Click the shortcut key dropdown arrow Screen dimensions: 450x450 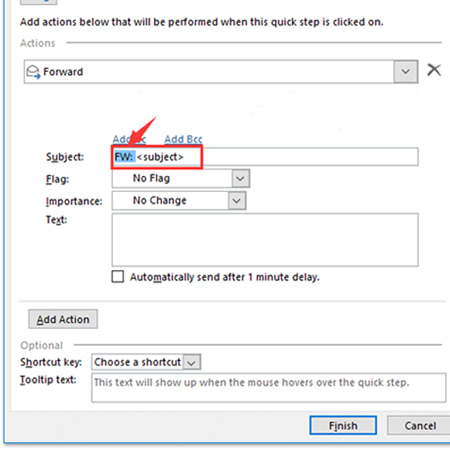192,362
